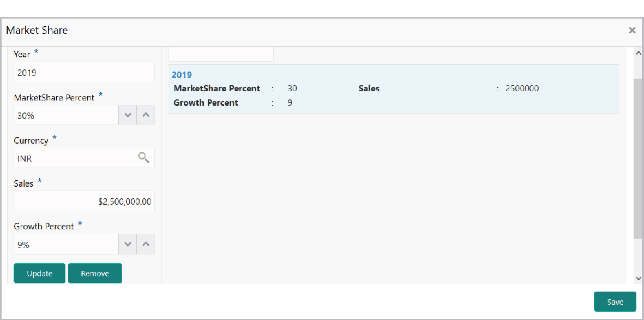
Task: Click the scroll up arrow
Action: coord(638,53)
